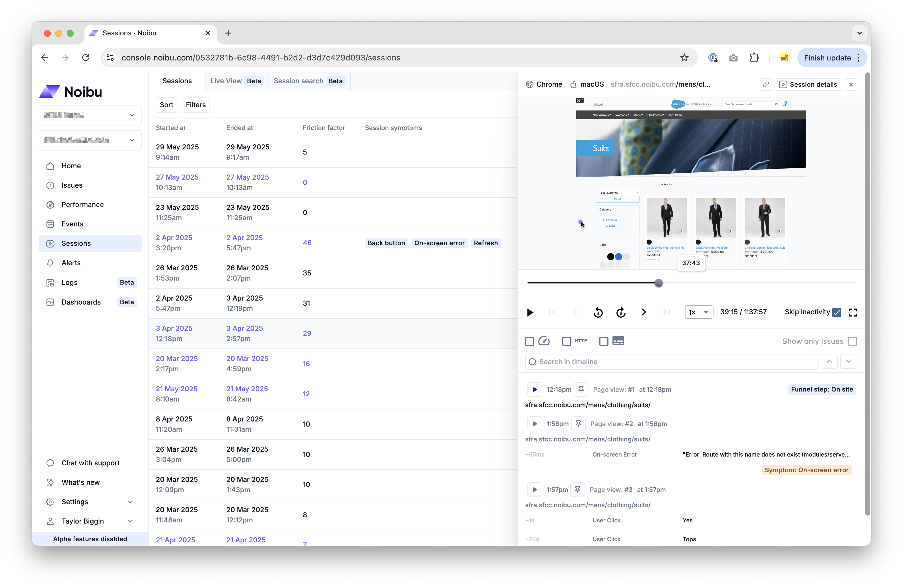Go to the next event in the player

[644, 312]
